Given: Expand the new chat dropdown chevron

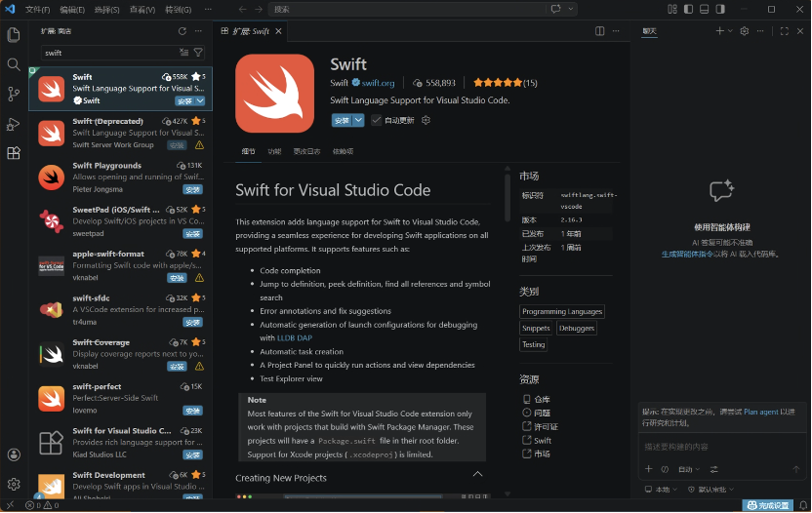Looking at the screenshot, I should pos(730,31).
